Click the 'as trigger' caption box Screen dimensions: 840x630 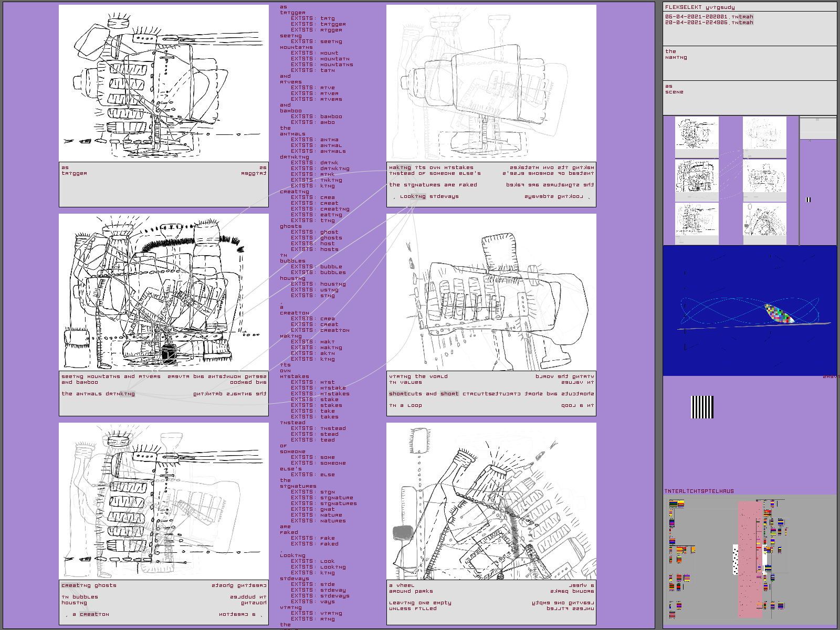click(163, 184)
